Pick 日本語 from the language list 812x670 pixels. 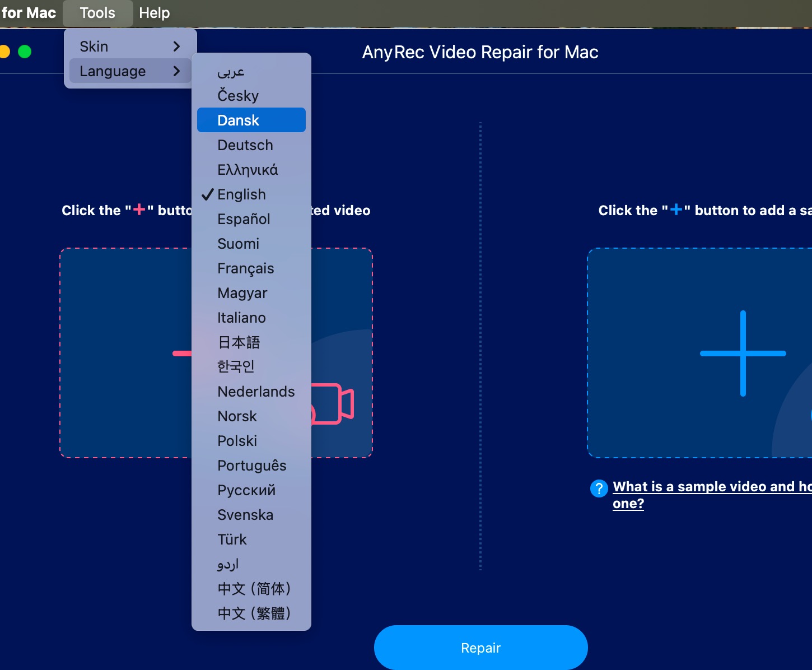[x=239, y=342]
